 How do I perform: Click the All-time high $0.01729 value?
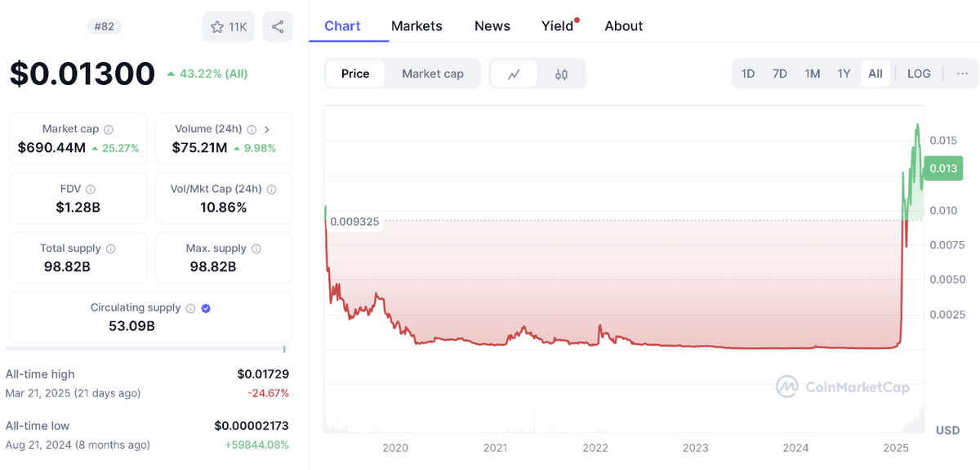(x=263, y=374)
